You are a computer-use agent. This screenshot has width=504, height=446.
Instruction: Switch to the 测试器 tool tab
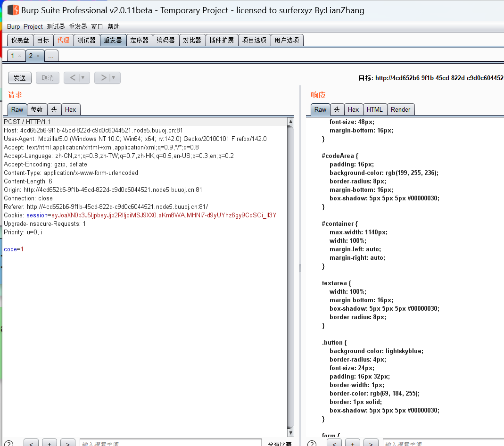click(86, 40)
